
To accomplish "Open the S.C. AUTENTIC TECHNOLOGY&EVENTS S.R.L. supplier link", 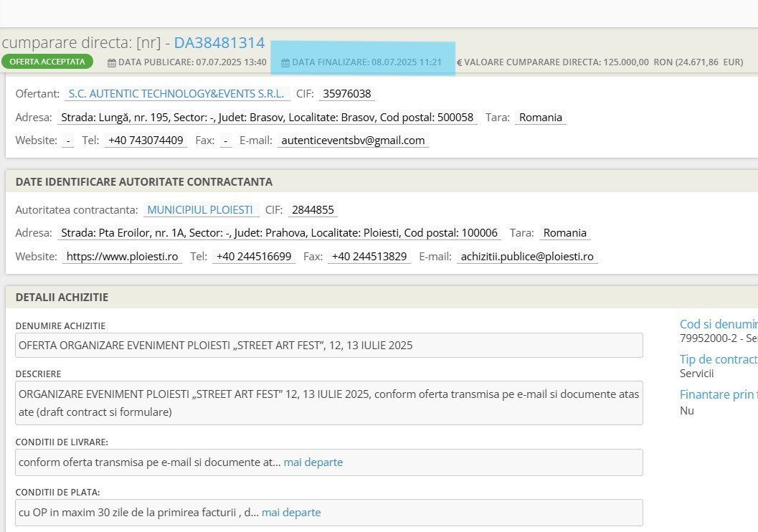I will pos(176,94).
